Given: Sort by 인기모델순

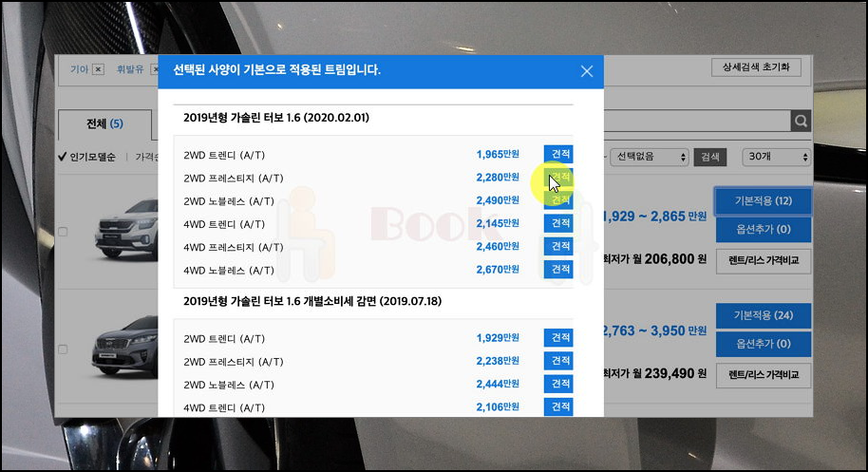Looking at the screenshot, I should (x=87, y=157).
